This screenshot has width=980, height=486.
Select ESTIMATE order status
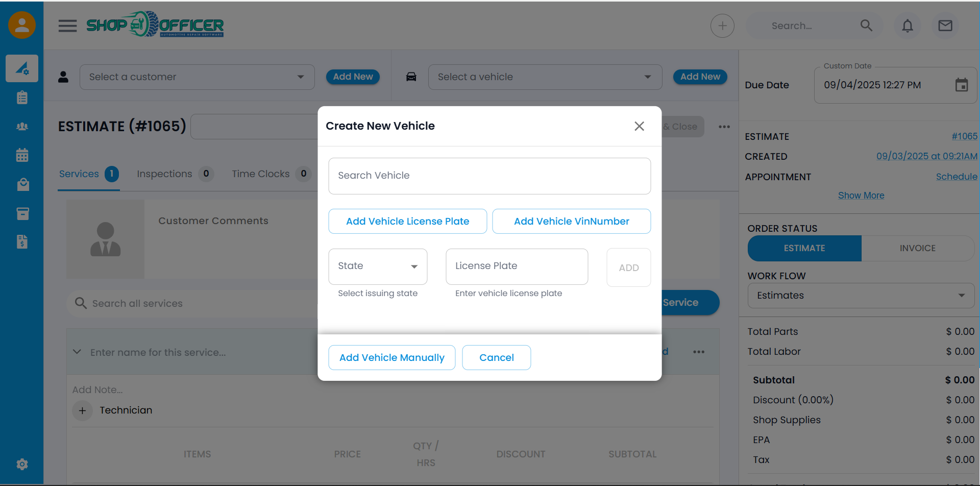[x=804, y=248]
